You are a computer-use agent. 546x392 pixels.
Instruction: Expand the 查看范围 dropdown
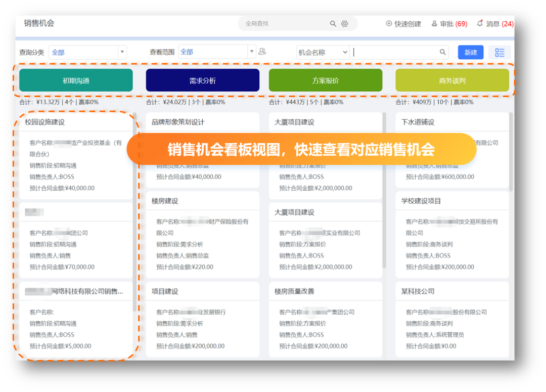[251, 52]
